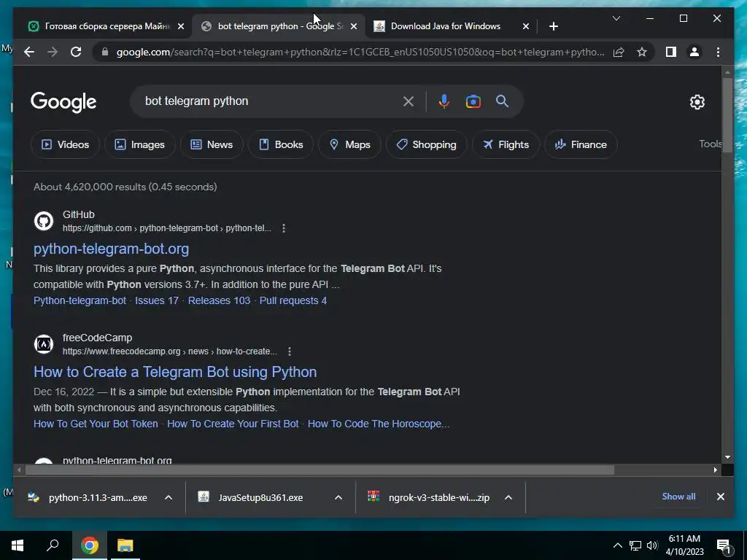Open Google quick settings gear
The height and width of the screenshot is (560, 747).
pos(697,102)
